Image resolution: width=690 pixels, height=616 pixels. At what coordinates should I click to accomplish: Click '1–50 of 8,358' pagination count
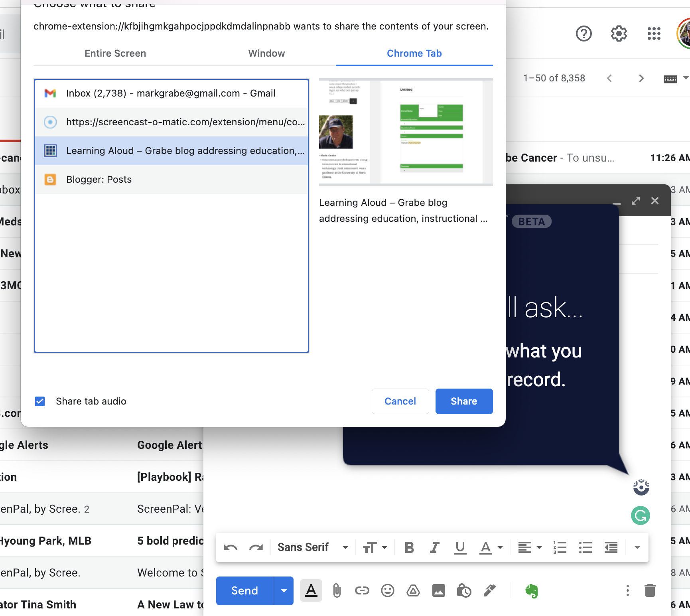click(x=554, y=78)
